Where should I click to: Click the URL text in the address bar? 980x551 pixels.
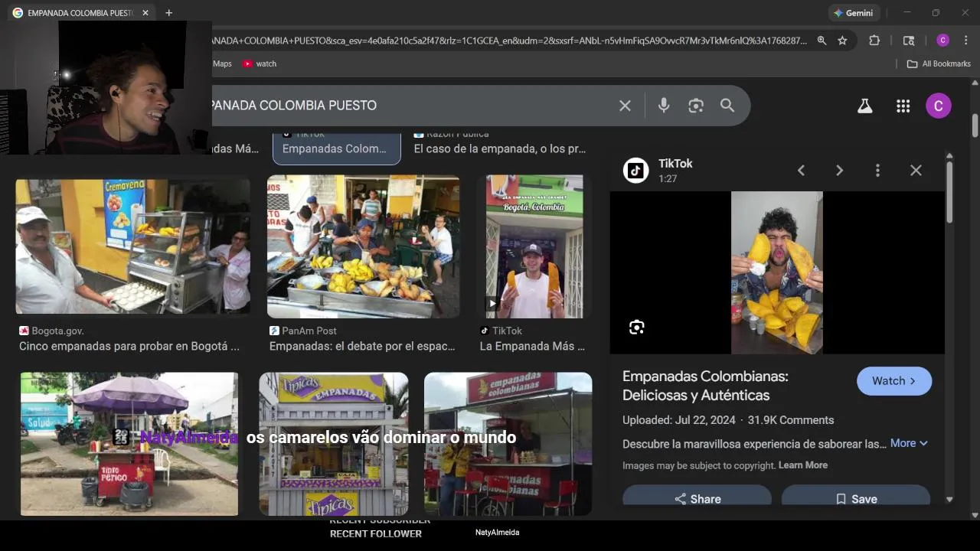click(509, 41)
